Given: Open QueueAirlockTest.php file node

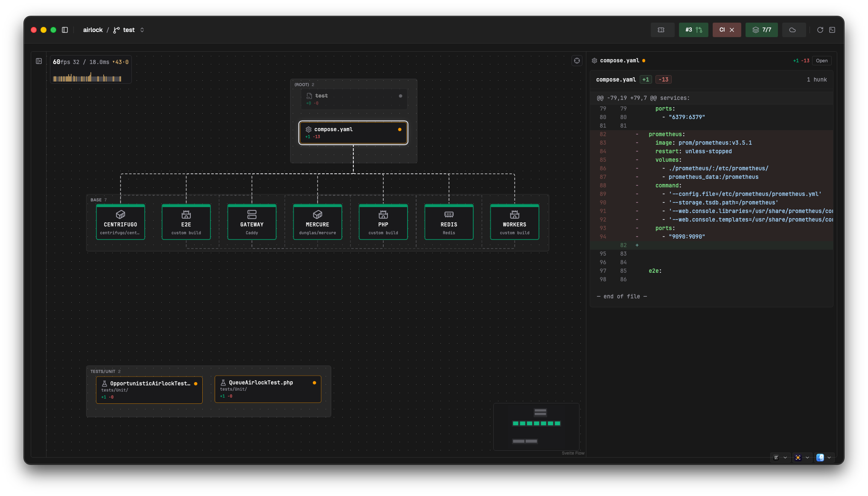Looking at the screenshot, I should click(268, 389).
